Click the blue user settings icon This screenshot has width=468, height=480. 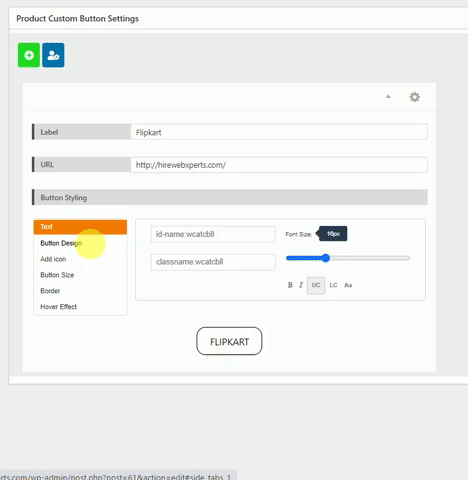[x=53, y=55]
